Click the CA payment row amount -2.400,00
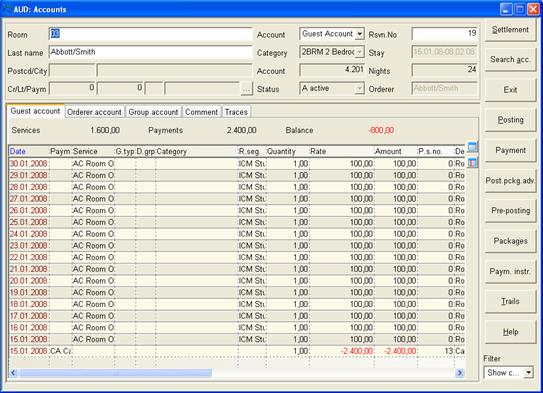The image size is (543, 393). click(400, 351)
